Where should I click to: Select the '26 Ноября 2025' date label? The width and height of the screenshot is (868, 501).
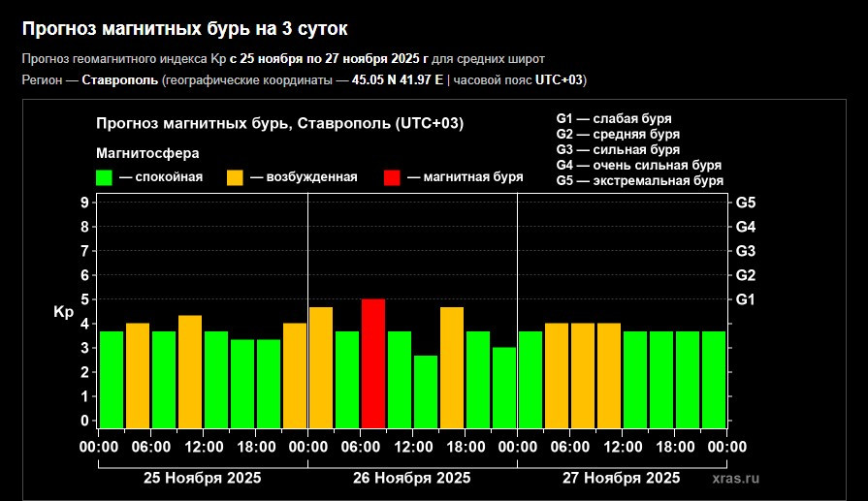(412, 478)
